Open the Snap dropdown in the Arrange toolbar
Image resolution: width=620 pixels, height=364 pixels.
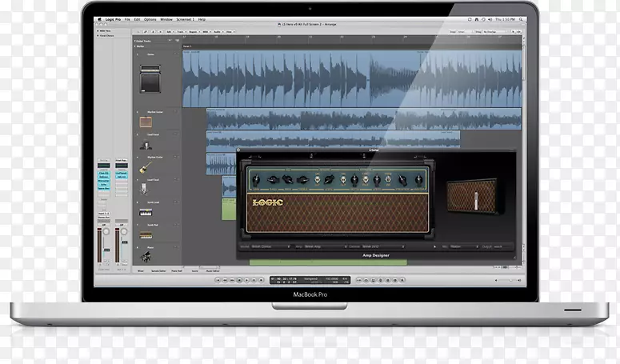click(466, 32)
